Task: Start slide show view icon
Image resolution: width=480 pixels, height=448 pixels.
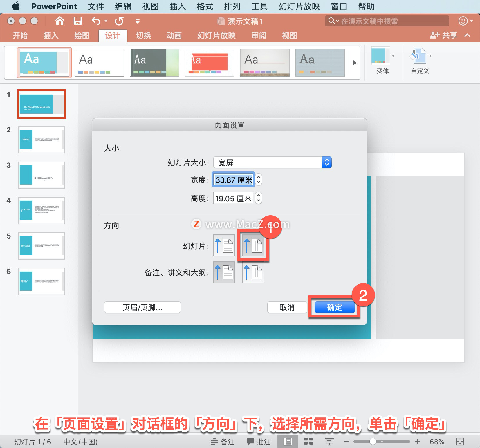Action: (x=329, y=441)
